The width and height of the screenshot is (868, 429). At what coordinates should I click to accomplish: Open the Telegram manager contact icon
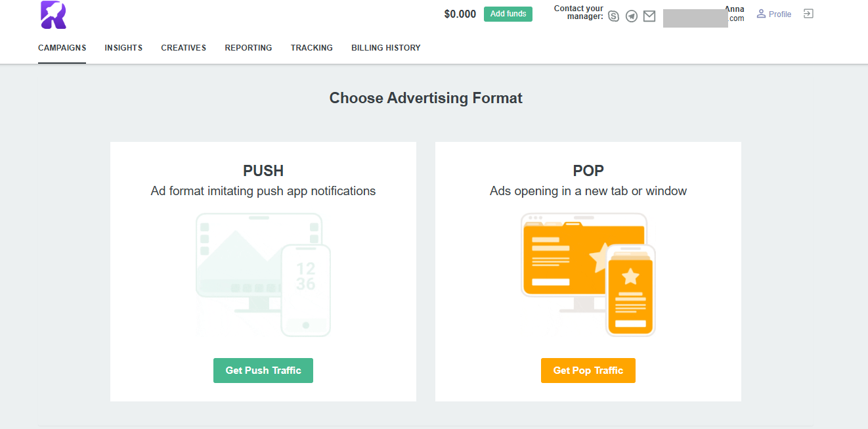(632, 16)
